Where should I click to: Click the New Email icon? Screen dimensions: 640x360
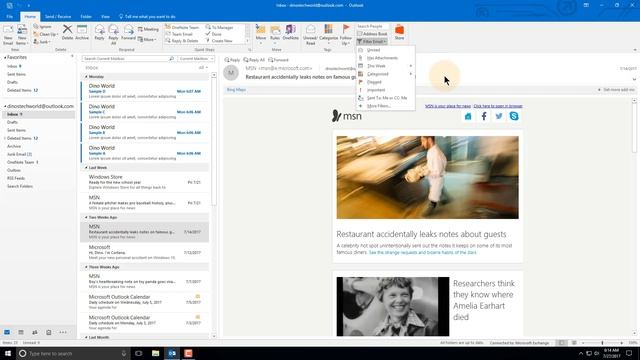coord(8,34)
